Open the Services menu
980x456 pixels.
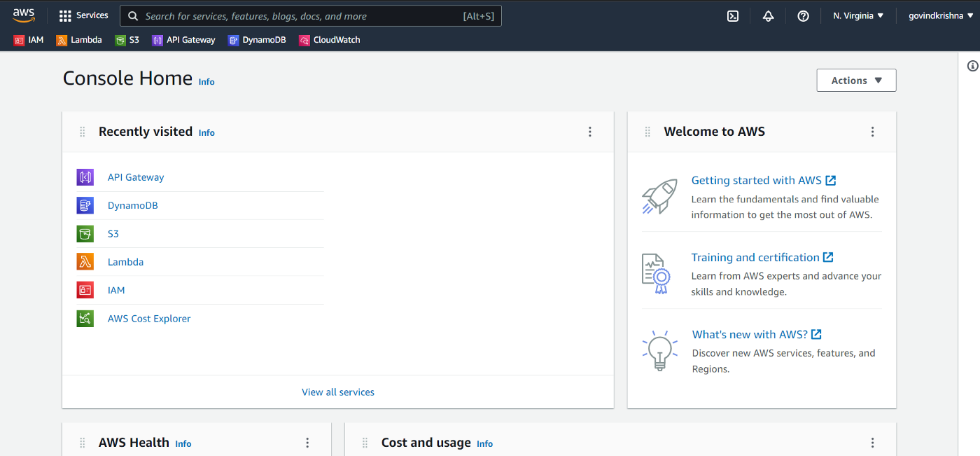[83, 15]
